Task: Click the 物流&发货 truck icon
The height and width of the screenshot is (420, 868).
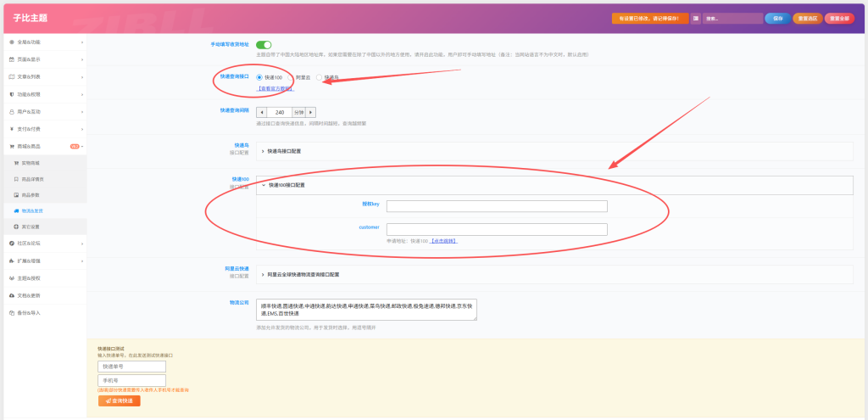Action: click(x=16, y=211)
